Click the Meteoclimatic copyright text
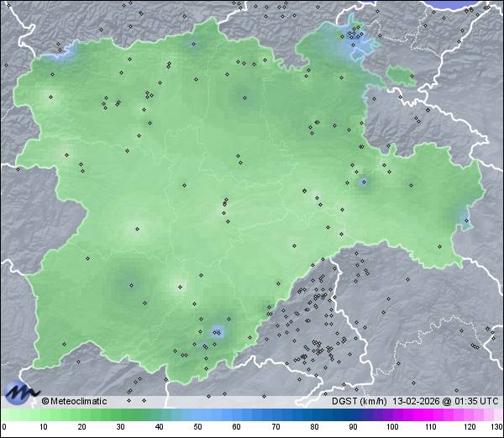This screenshot has height=438, width=504. tap(75, 401)
